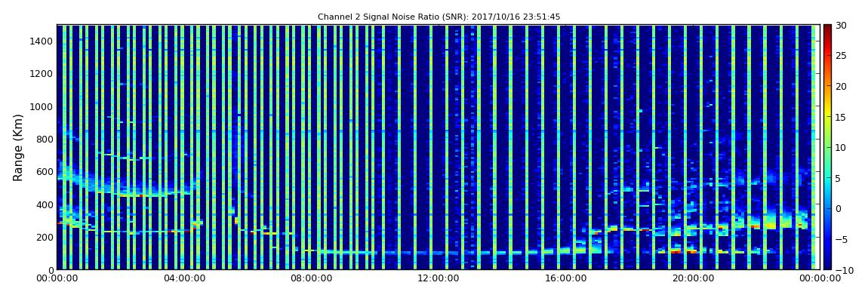Click the colorbar '−5' tick label
The width and height of the screenshot is (868, 307).
pyautogui.click(x=841, y=239)
